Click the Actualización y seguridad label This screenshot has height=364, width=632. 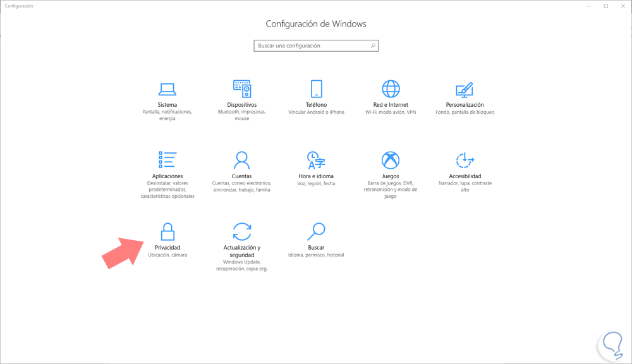pyautogui.click(x=242, y=251)
